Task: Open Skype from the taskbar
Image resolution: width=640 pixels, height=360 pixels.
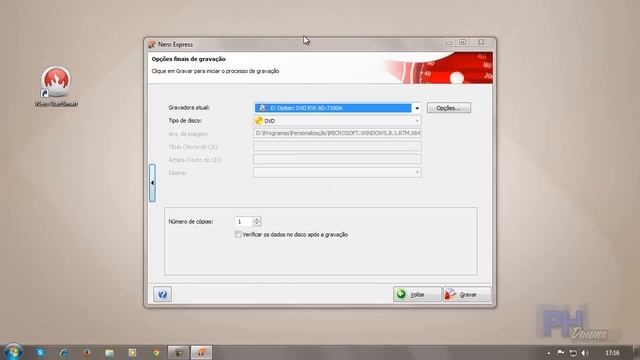Action: pos(40,352)
